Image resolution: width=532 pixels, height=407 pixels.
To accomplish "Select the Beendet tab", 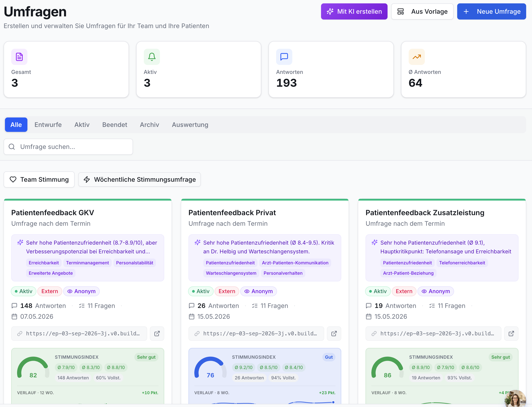I will (x=115, y=125).
